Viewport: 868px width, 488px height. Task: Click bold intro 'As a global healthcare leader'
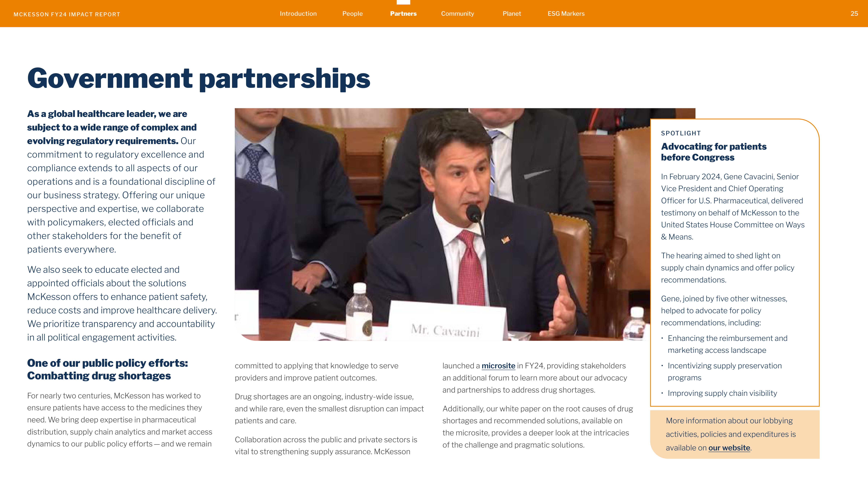tap(112, 127)
